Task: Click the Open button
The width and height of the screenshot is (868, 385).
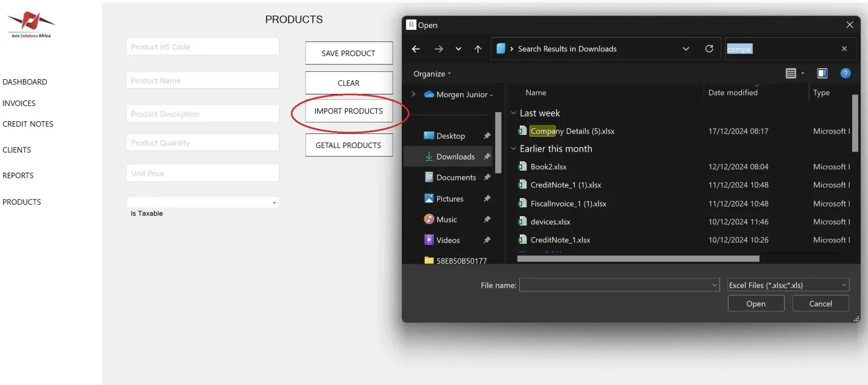Action: pos(756,303)
